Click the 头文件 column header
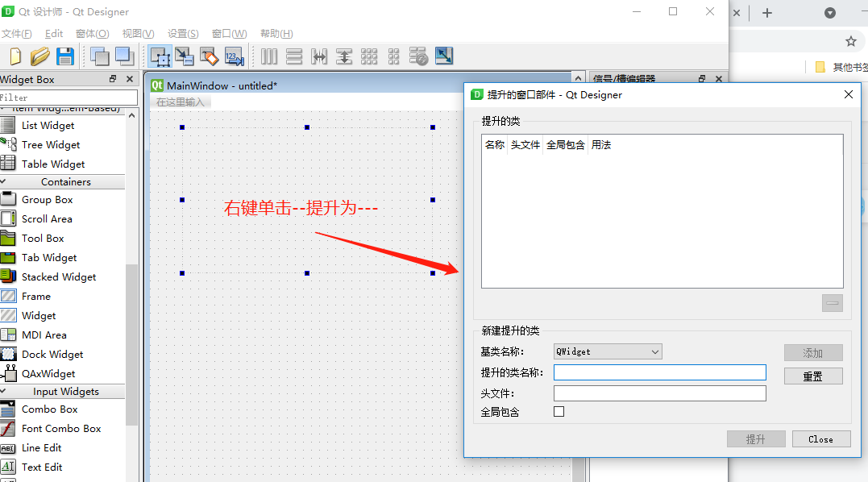The height and width of the screenshot is (482, 868). point(525,145)
